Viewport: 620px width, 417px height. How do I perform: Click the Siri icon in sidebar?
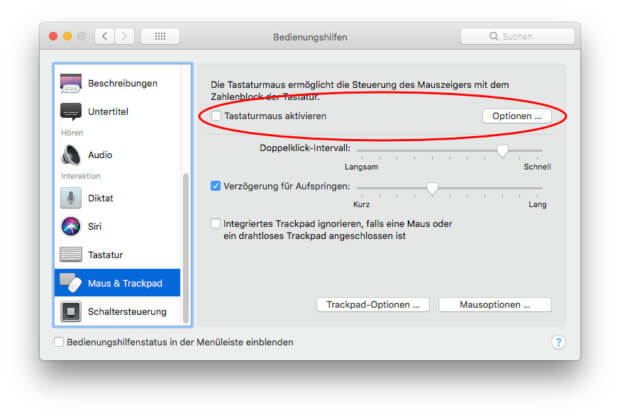point(71,226)
